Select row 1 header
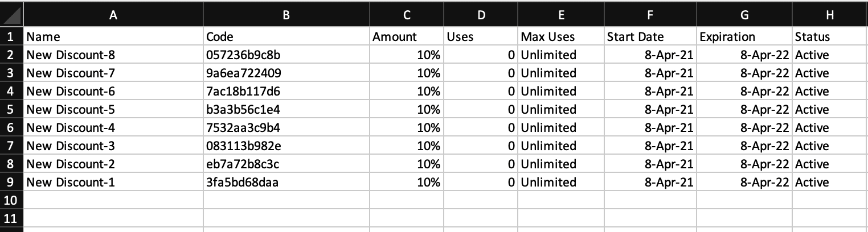The image size is (868, 232). pyautogui.click(x=11, y=37)
